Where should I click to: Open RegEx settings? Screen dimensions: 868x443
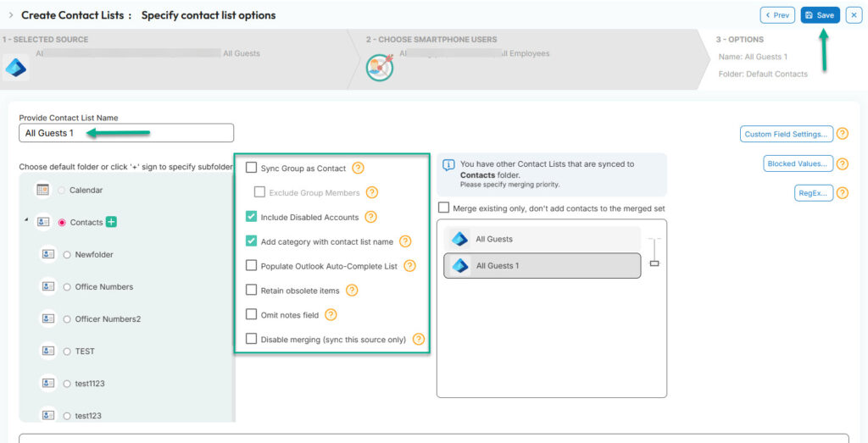pos(814,193)
